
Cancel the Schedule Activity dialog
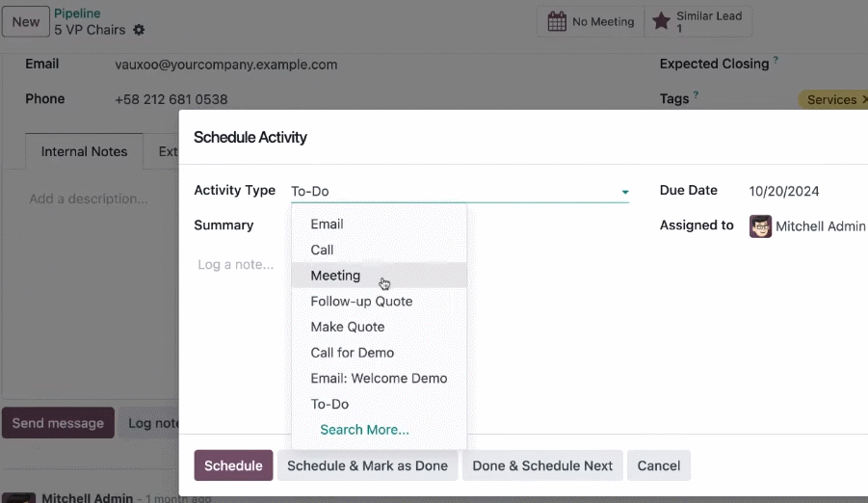coord(658,465)
